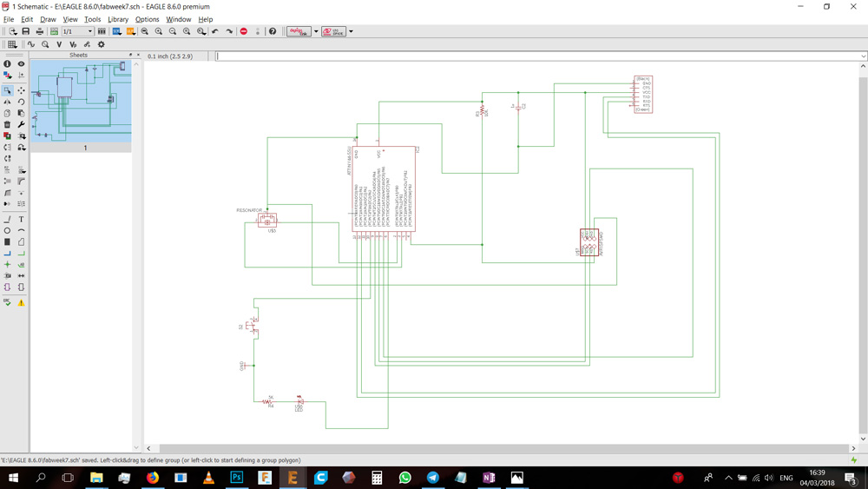868x489 pixels.
Task: Open the Window menu
Action: click(178, 19)
